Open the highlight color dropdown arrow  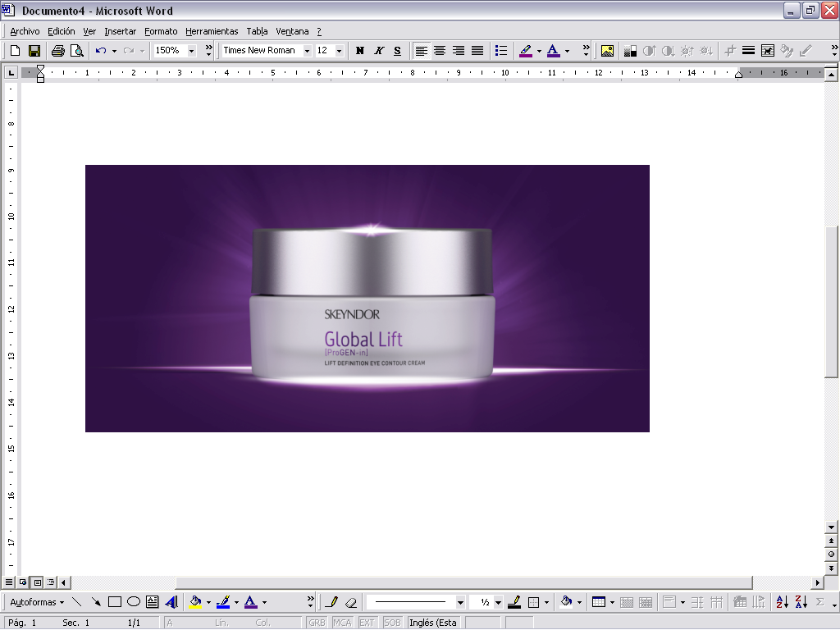(x=539, y=50)
